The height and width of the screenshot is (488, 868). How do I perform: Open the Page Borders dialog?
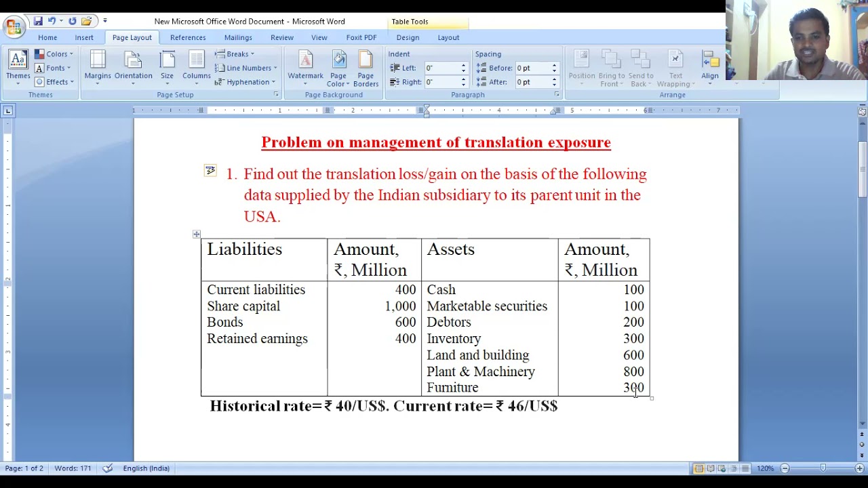[366, 68]
